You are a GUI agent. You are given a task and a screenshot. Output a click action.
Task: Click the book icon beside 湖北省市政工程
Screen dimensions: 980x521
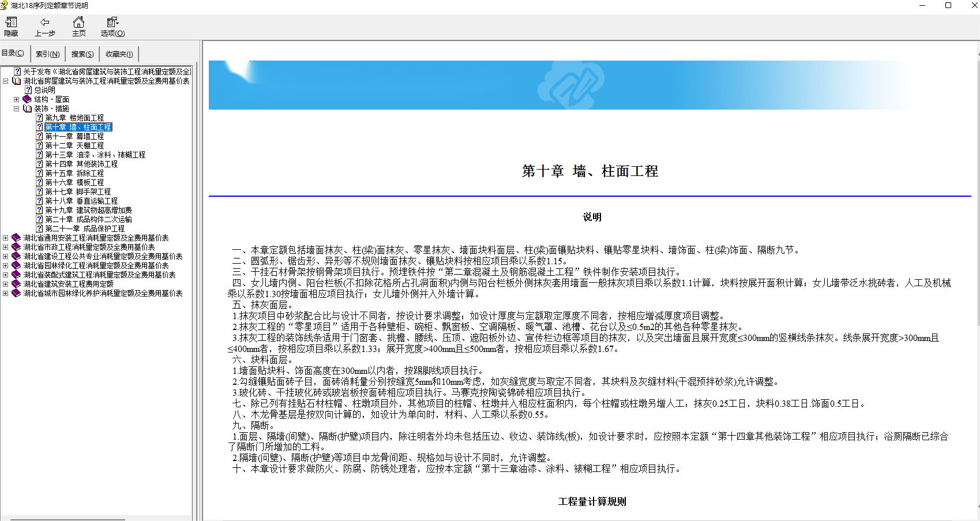pos(17,247)
